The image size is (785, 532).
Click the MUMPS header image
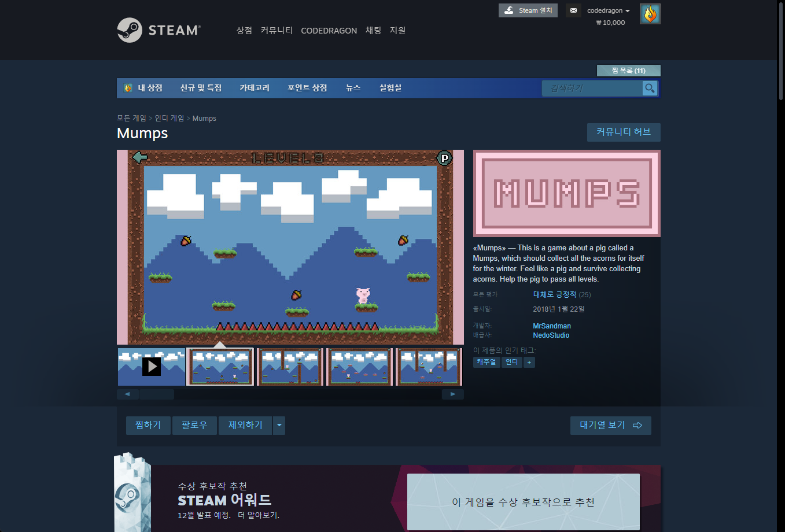point(567,193)
